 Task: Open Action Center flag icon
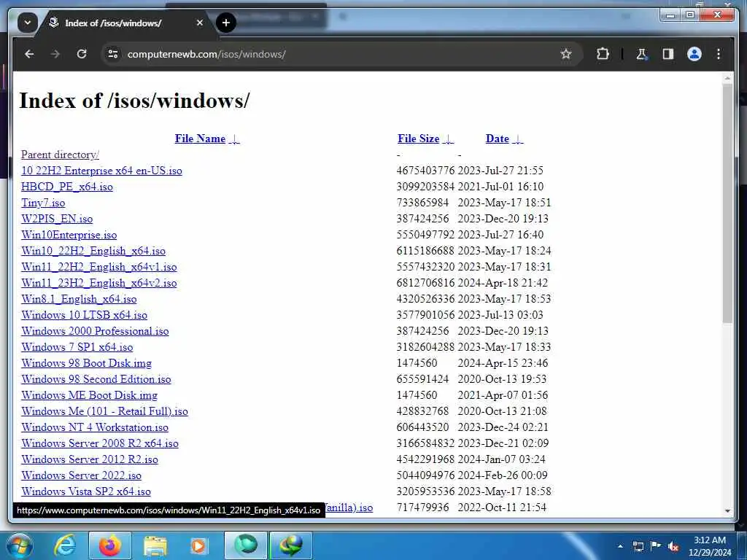pos(656,546)
